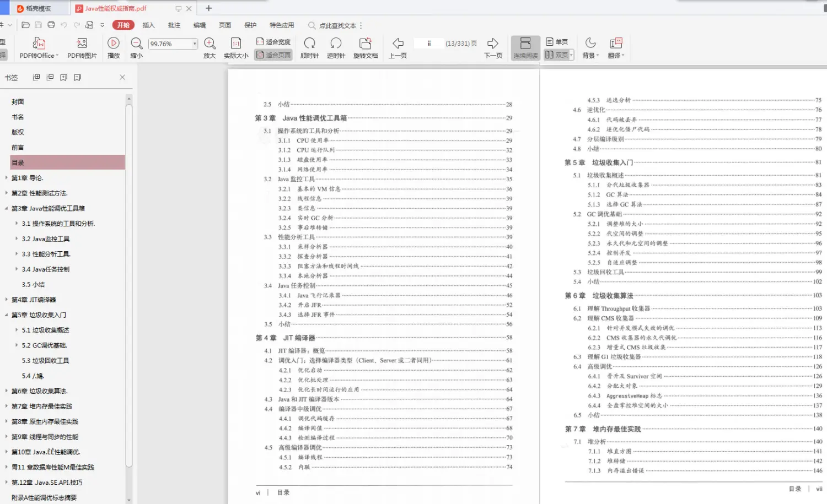Screen dimensions: 827x504
Task: Click the print icon
Action: 51,25
